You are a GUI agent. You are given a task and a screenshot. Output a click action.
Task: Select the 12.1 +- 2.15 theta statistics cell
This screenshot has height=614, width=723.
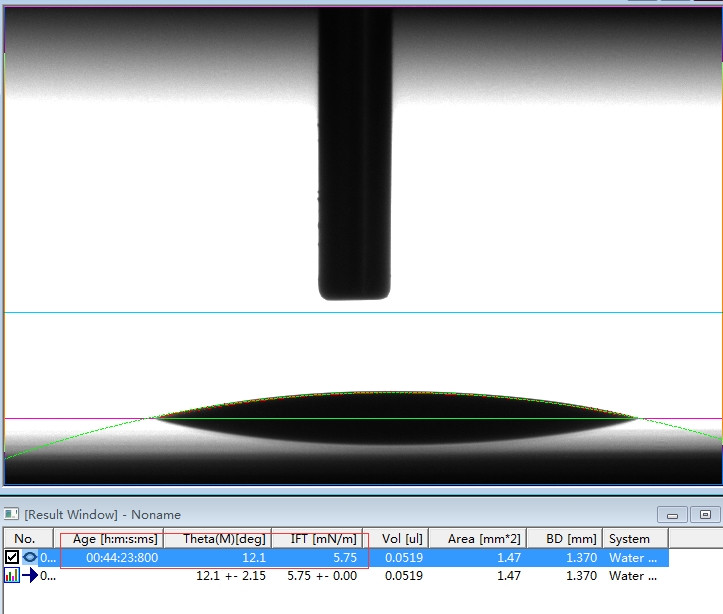pos(230,575)
